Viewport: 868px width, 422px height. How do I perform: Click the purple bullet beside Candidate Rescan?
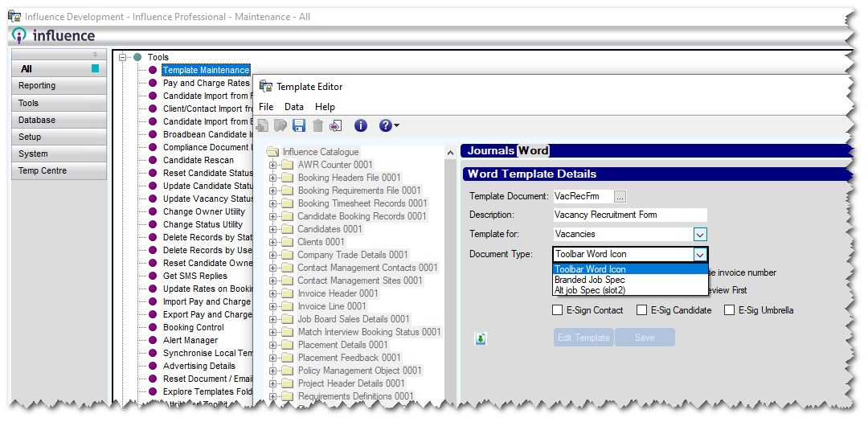pyautogui.click(x=153, y=160)
